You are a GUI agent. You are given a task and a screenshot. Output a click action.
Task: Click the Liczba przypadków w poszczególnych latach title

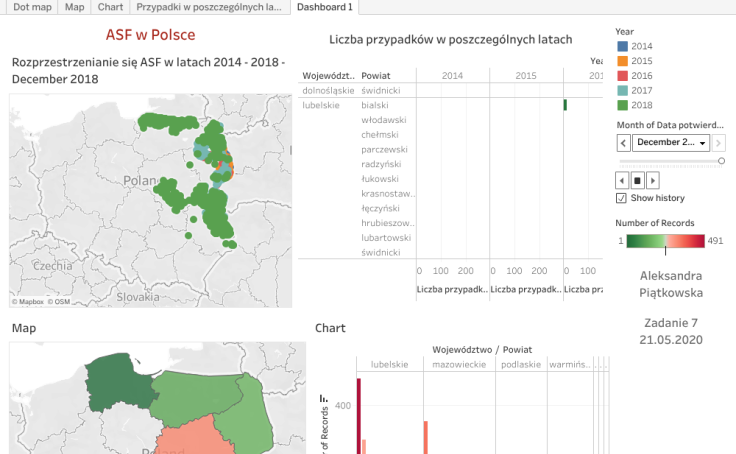click(451, 39)
